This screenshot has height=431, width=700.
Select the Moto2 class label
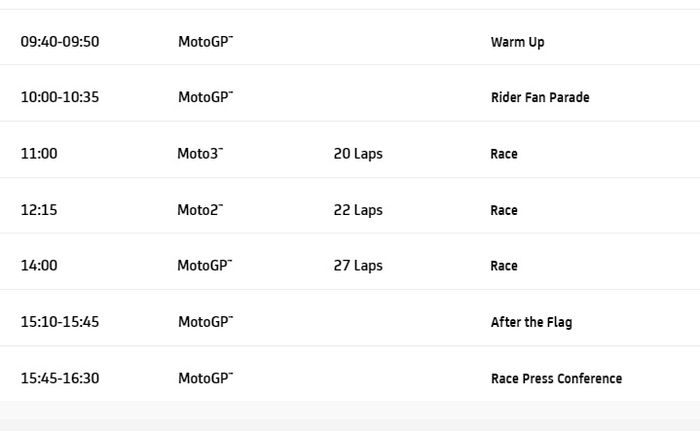point(200,210)
